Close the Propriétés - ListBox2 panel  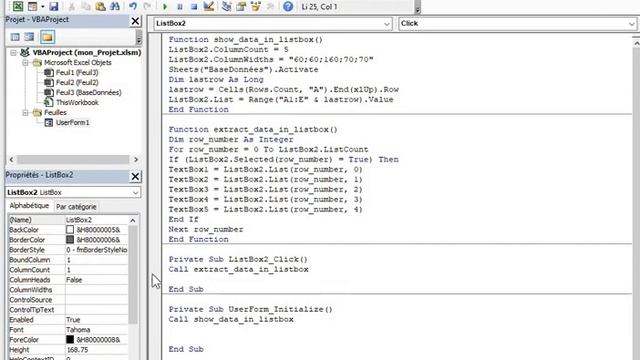tap(135, 176)
